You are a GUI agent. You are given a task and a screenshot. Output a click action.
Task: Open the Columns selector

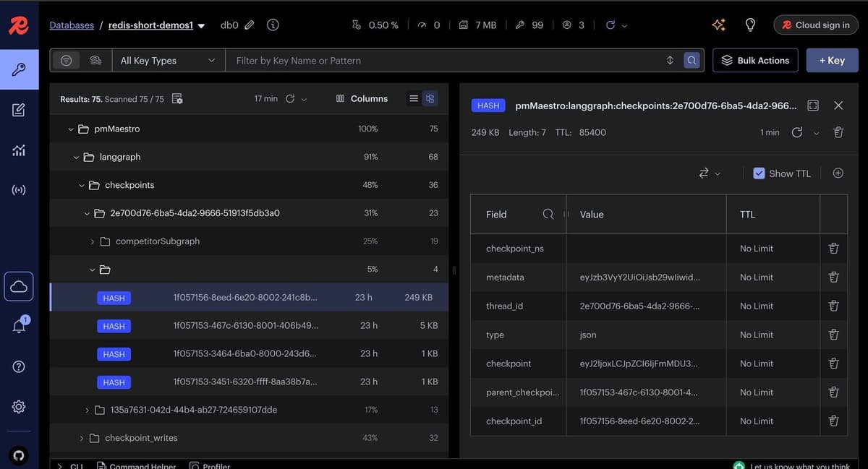click(x=362, y=99)
